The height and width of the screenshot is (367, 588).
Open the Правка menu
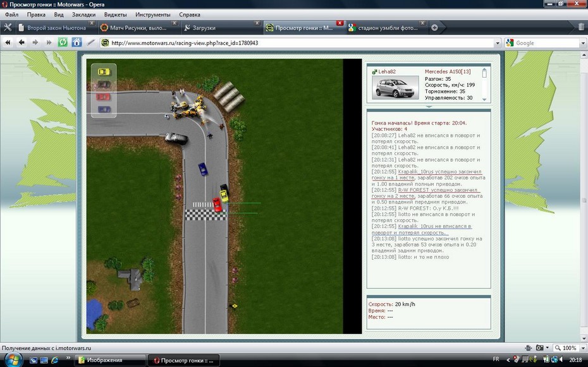(x=36, y=15)
